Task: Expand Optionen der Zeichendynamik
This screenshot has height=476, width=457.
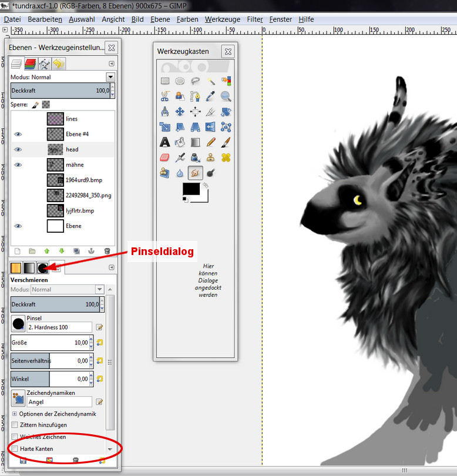Action: [x=15, y=414]
